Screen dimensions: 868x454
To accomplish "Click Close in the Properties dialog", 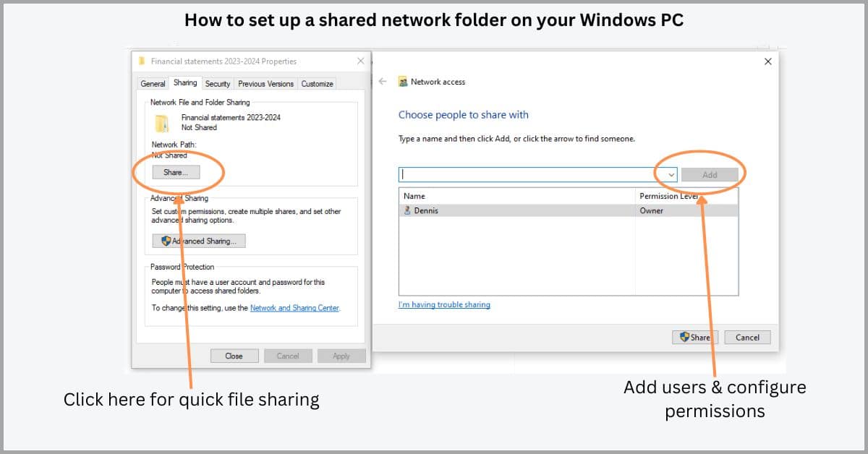I will pyautogui.click(x=234, y=356).
